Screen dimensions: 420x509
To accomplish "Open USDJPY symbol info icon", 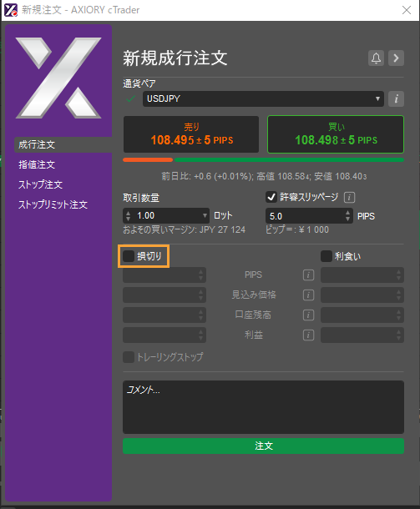I will [x=396, y=98].
